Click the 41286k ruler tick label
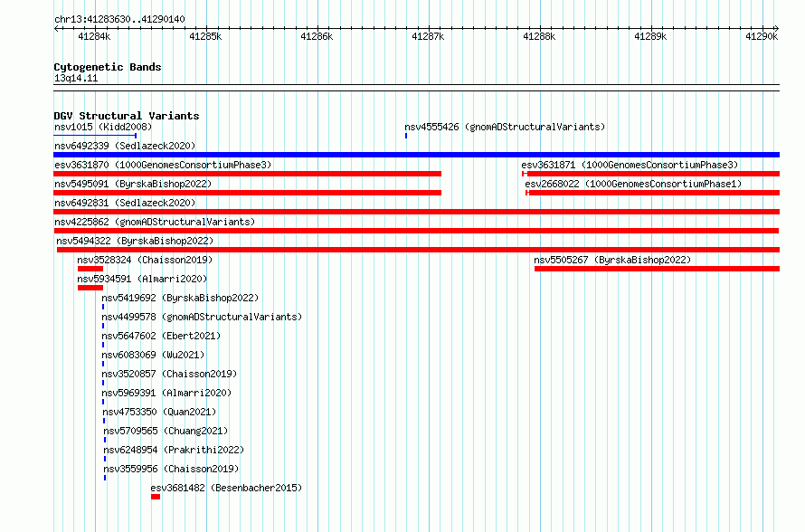Screen dimensions: 805x532 (x=317, y=36)
